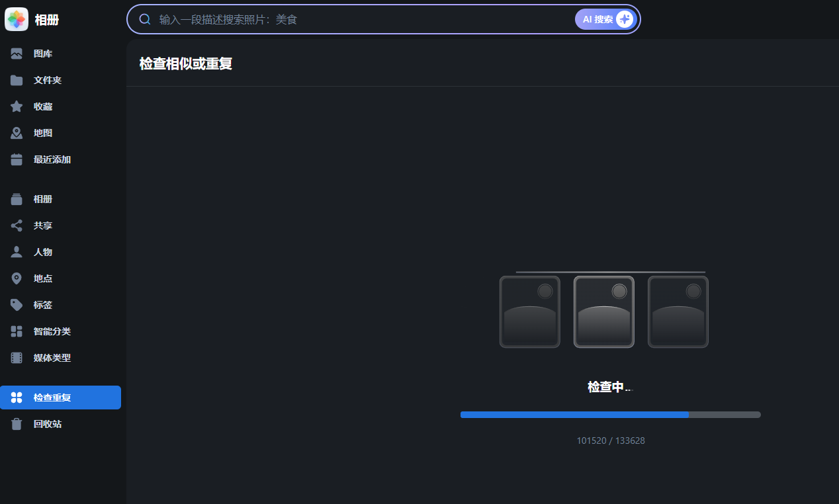Viewport: 839px width, 504px height.
Task: Open the 标签 section
Action: (x=60, y=305)
